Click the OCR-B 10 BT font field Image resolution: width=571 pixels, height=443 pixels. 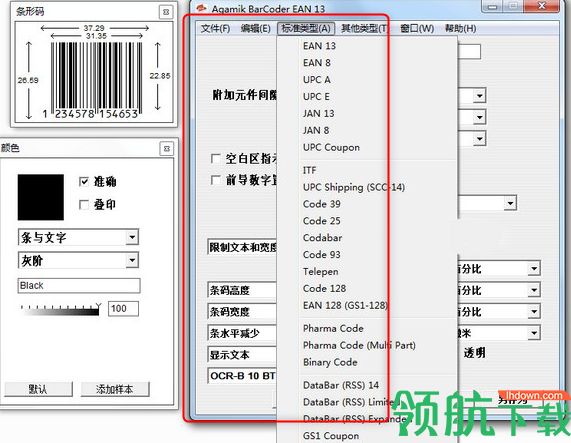pos(242,376)
